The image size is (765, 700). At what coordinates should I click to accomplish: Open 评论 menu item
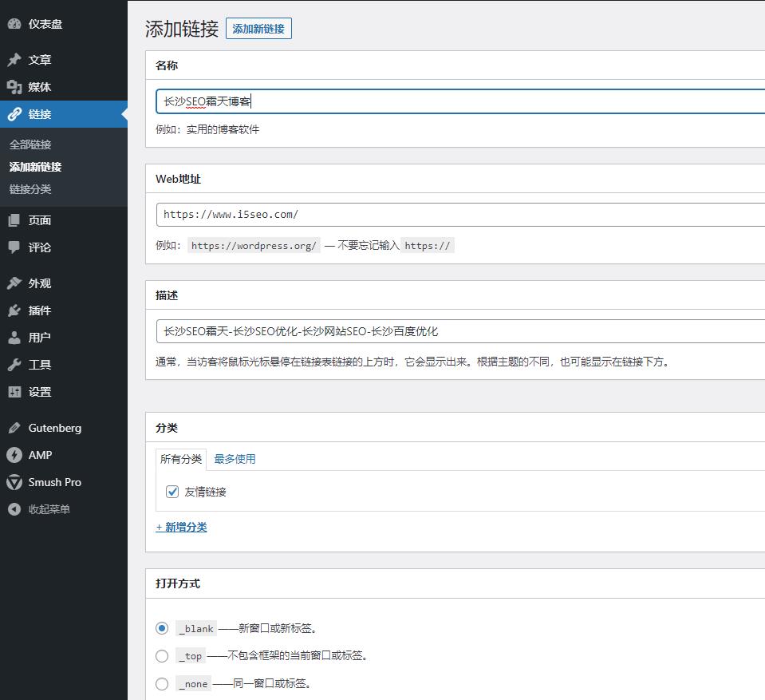pyautogui.click(x=40, y=247)
